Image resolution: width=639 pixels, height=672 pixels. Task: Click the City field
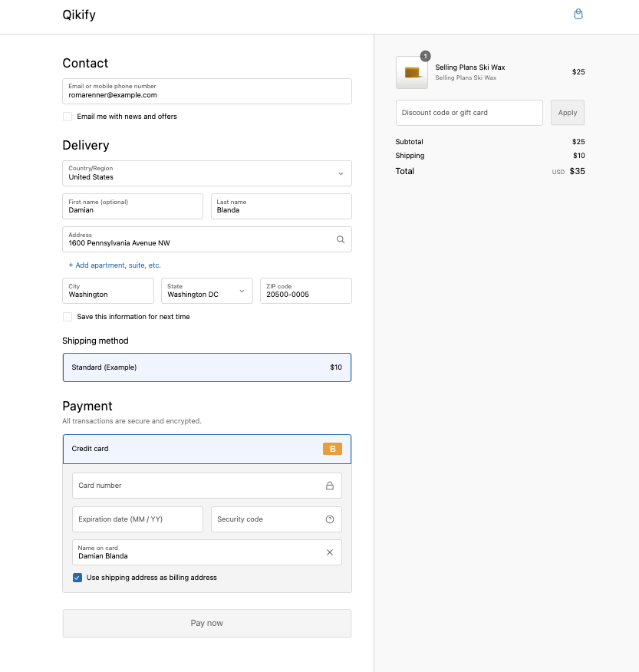point(108,291)
